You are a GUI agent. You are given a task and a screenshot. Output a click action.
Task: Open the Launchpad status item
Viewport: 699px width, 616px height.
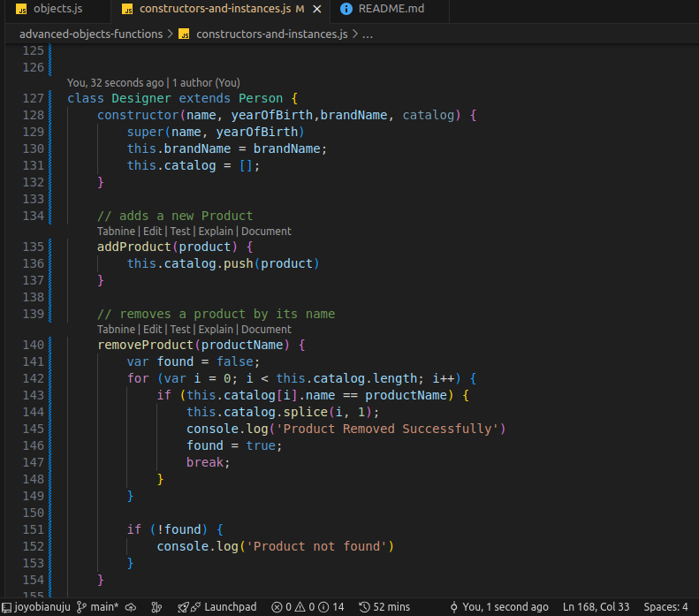click(x=217, y=607)
